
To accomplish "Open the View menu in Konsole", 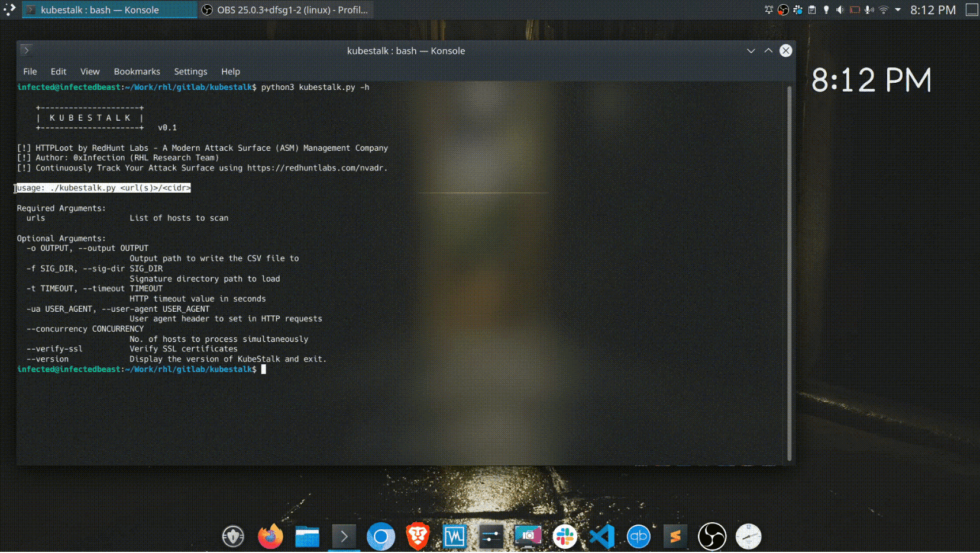I will [90, 72].
